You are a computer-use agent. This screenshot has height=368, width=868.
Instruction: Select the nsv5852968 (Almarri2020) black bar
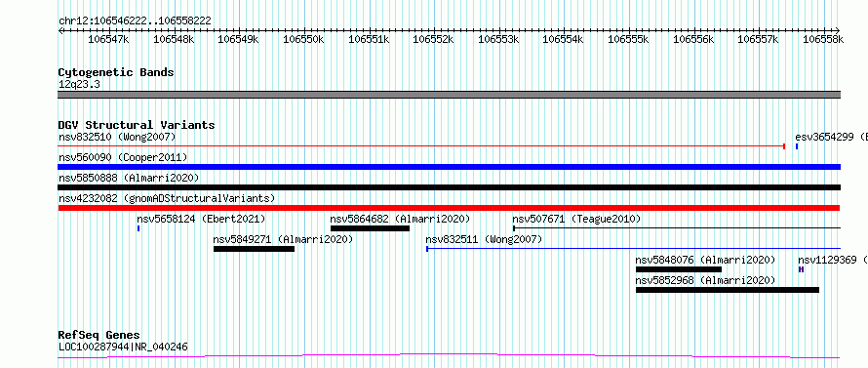click(728, 290)
